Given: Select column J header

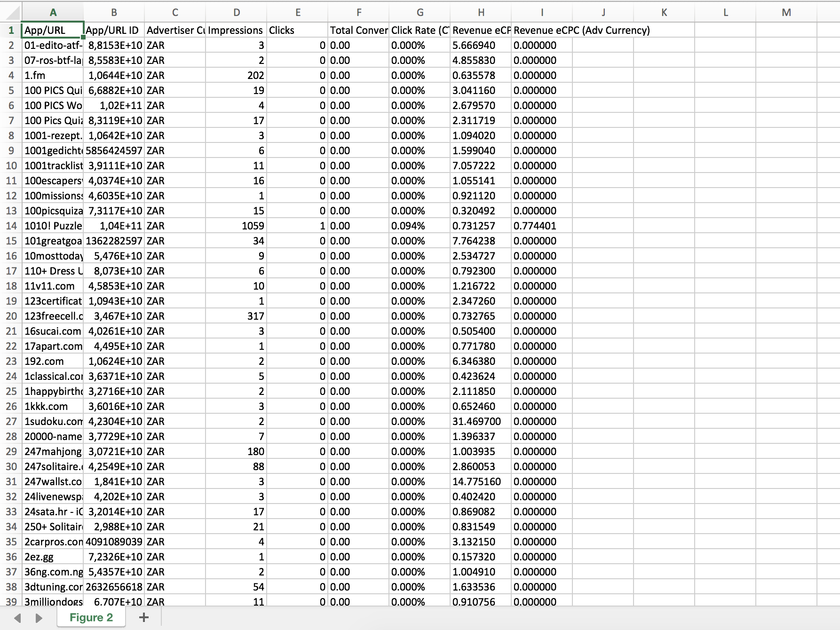Looking at the screenshot, I should click(603, 13).
